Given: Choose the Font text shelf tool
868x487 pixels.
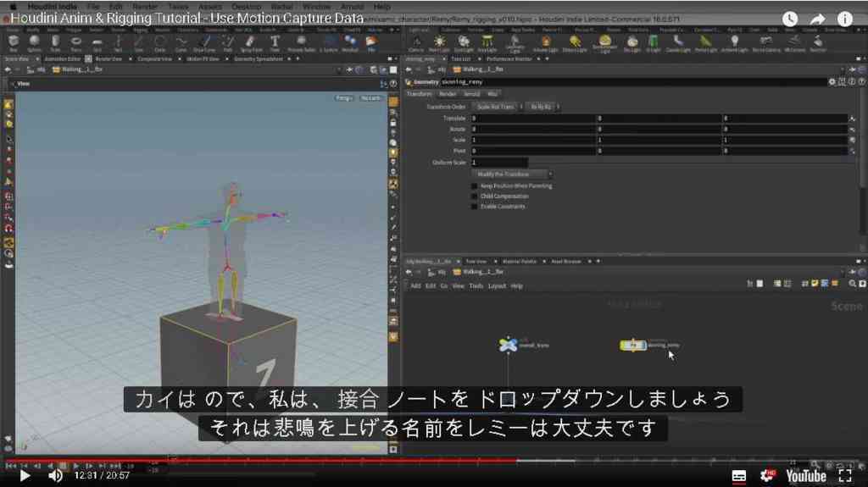Looking at the screenshot, I should coord(275,42).
